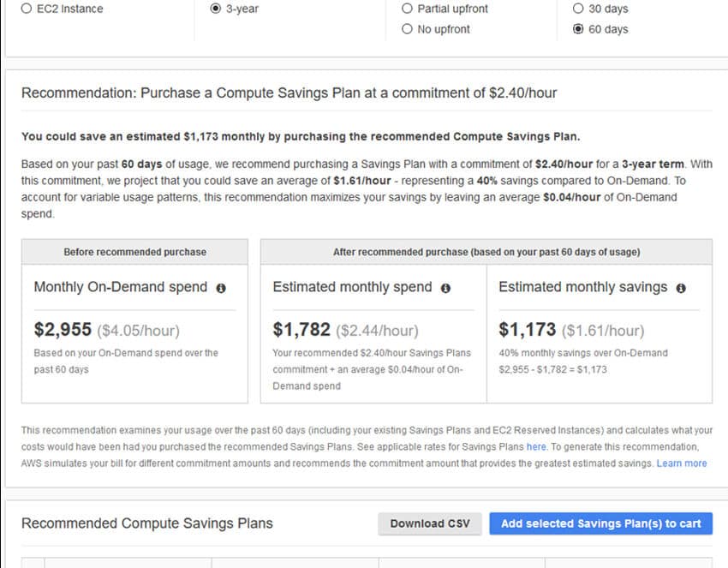Click the Compute Savings Plan recommendation heading
Viewport: 728px width, 568px height.
pyautogui.click(x=289, y=93)
